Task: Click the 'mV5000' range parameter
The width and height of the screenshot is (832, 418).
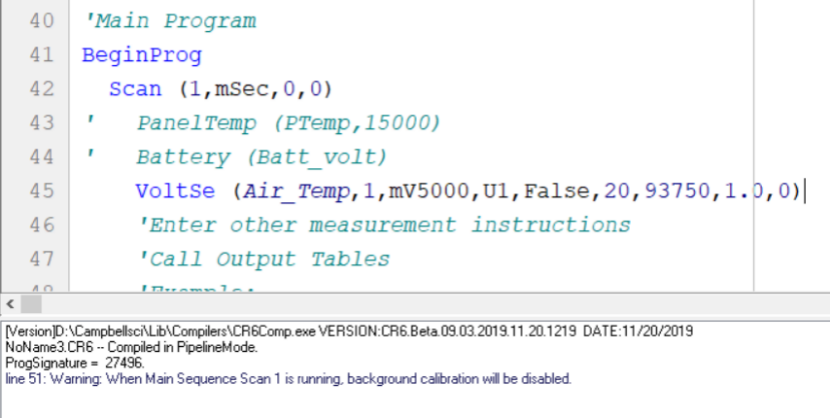Action: click(x=429, y=190)
